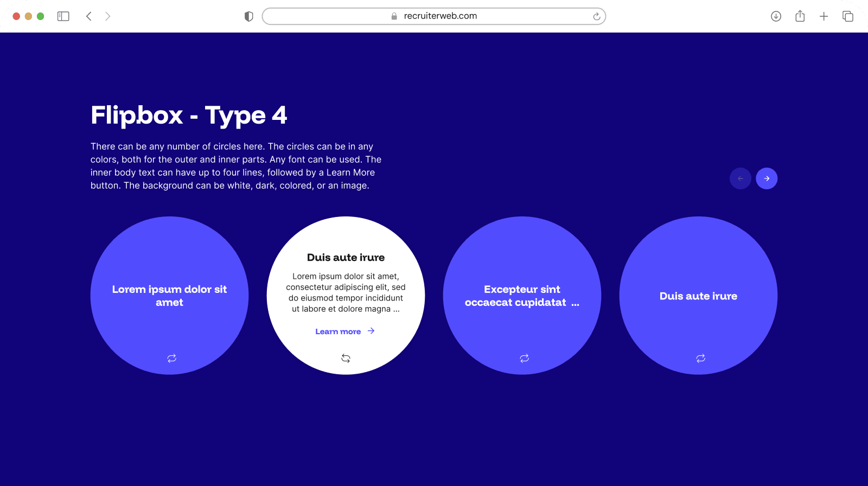
Task: Open the privacy shield report
Action: 249,16
